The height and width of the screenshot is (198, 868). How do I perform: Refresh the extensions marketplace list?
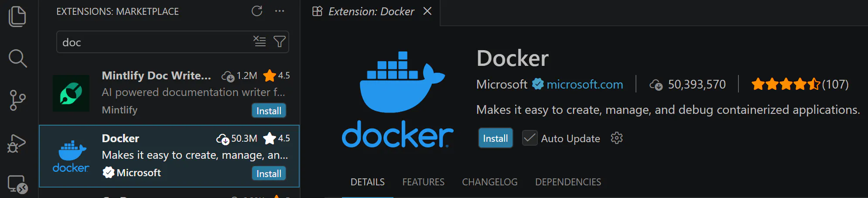click(x=257, y=11)
